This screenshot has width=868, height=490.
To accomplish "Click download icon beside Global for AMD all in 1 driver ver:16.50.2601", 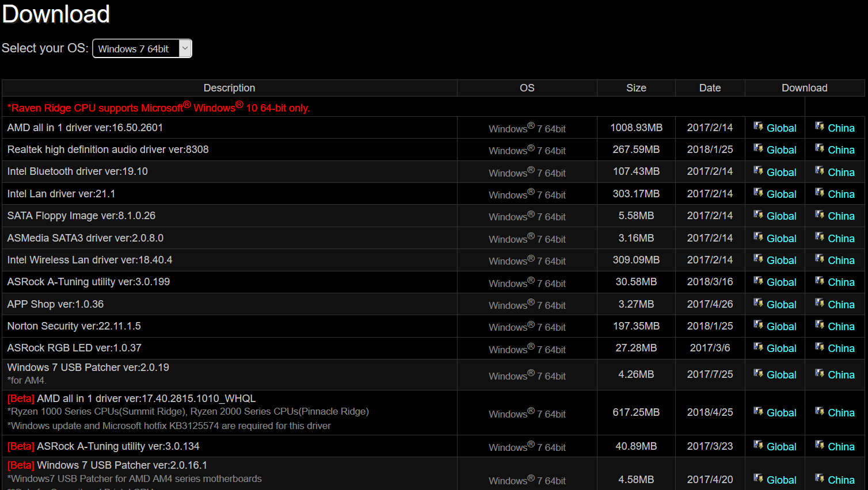I will [758, 127].
